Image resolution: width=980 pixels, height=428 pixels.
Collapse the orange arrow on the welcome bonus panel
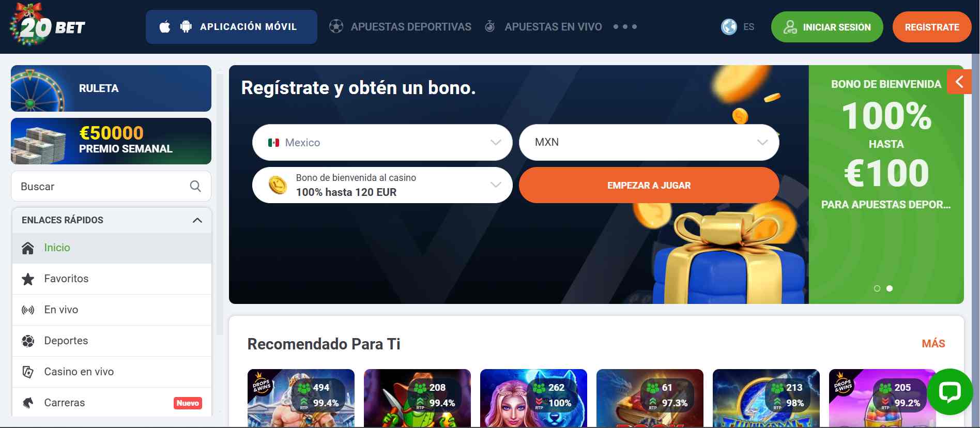pyautogui.click(x=959, y=82)
